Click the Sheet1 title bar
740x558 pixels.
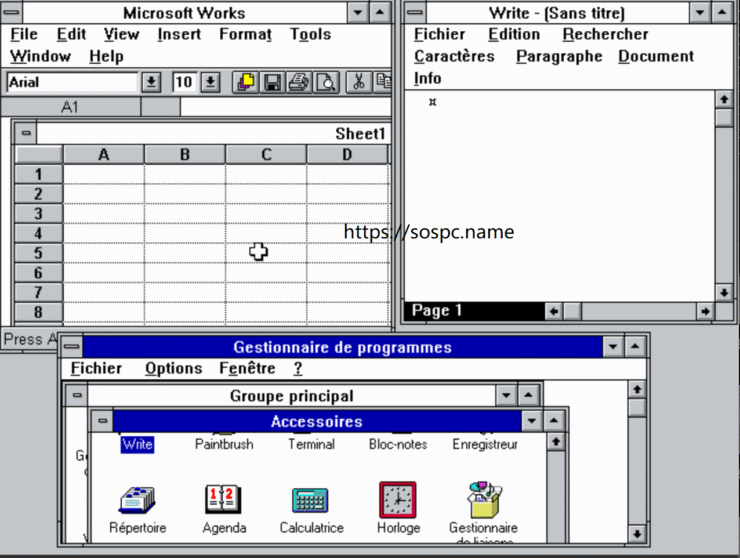click(x=213, y=133)
